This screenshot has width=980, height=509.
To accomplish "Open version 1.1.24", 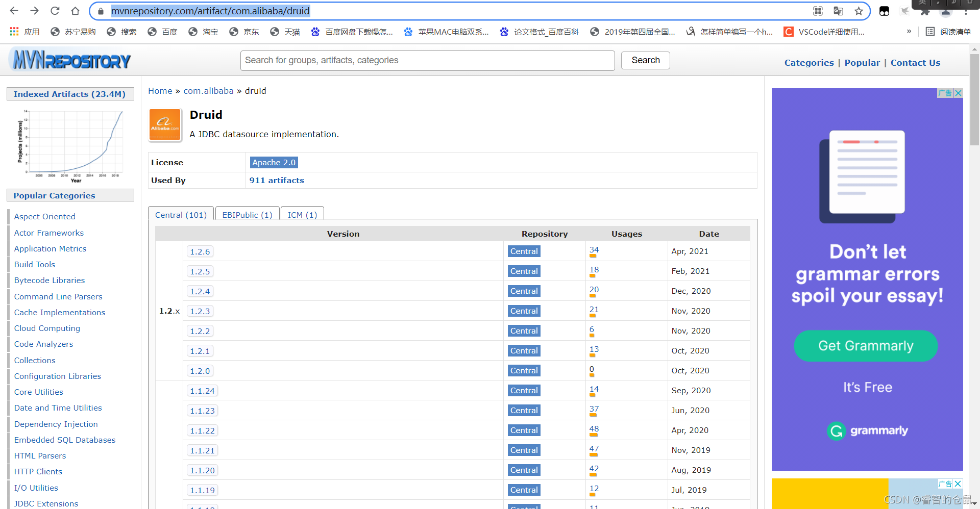I will coord(202,391).
